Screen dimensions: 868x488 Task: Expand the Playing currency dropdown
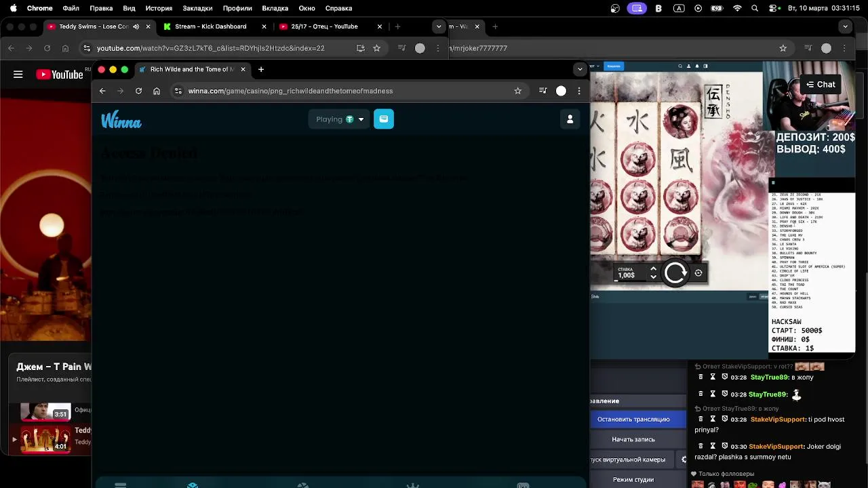pyautogui.click(x=339, y=119)
